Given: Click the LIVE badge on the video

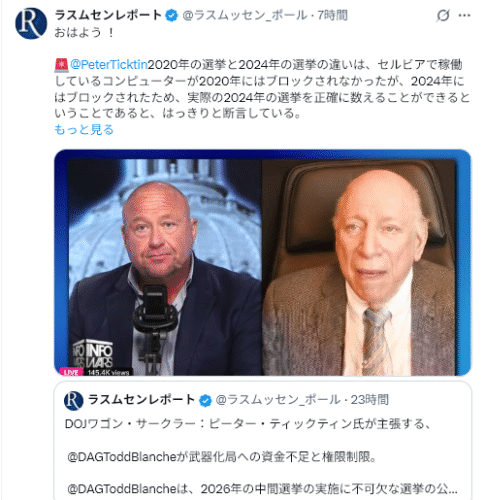Looking at the screenshot, I should tap(71, 372).
